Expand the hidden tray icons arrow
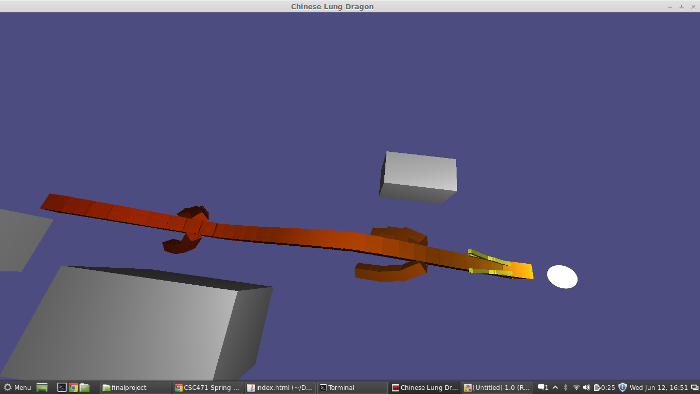This screenshot has height=394, width=700. tap(555, 387)
